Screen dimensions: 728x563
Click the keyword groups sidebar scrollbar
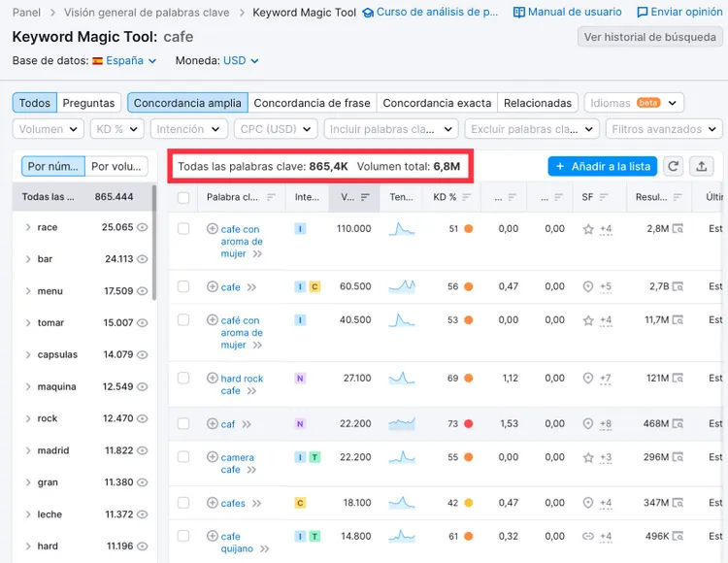pos(154,243)
